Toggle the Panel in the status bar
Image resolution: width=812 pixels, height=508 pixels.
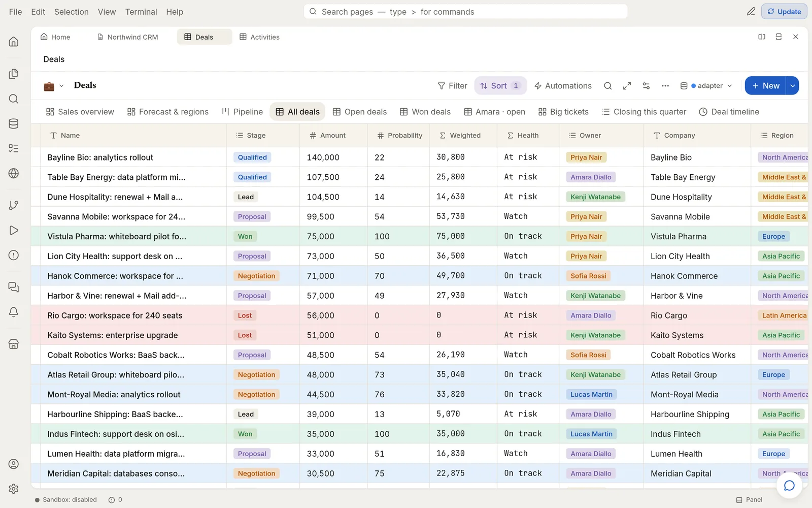[x=749, y=500]
